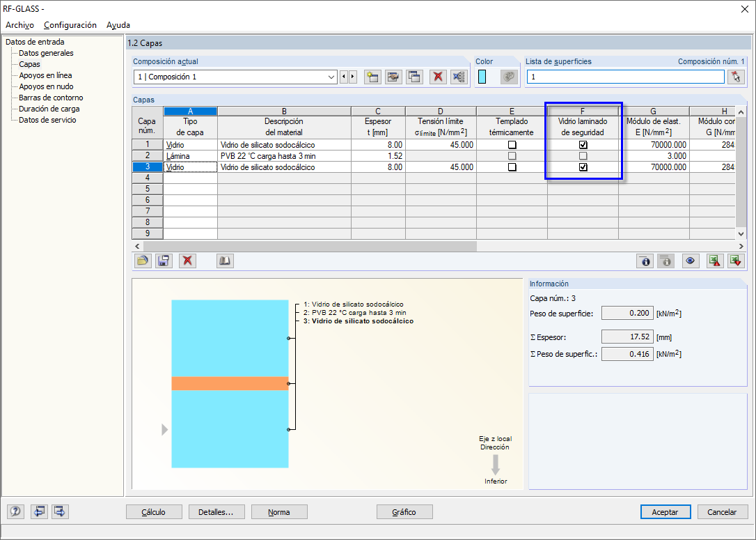
Task: Click the Gráfico button
Action: (404, 512)
